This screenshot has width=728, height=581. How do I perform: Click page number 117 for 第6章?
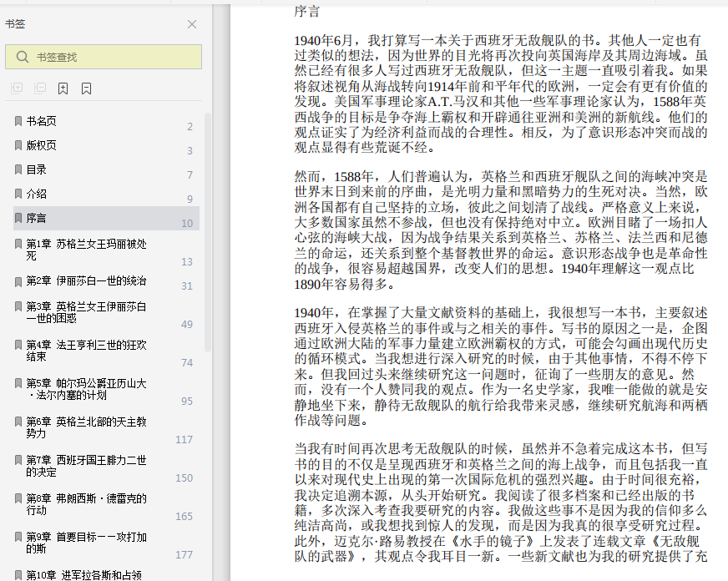coord(185,439)
